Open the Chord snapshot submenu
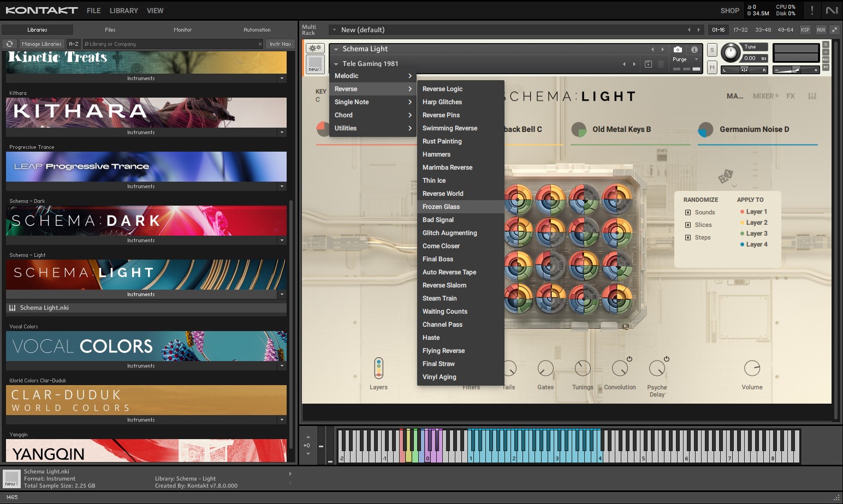843x504 pixels. click(373, 115)
